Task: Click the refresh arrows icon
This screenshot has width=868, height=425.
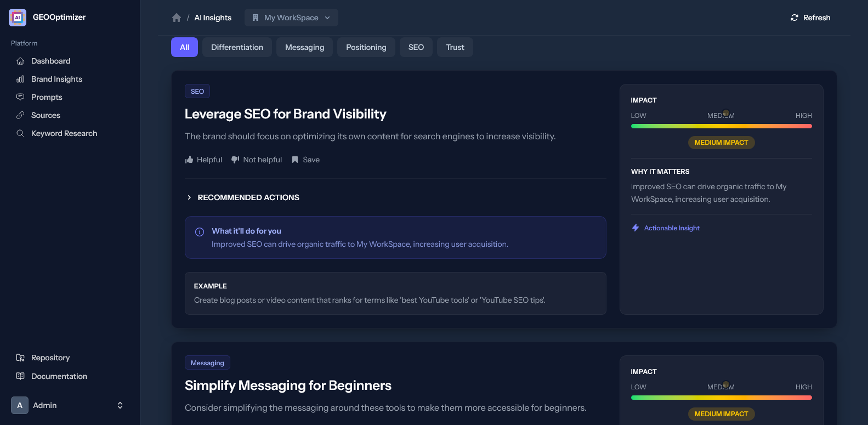Action: [795, 18]
